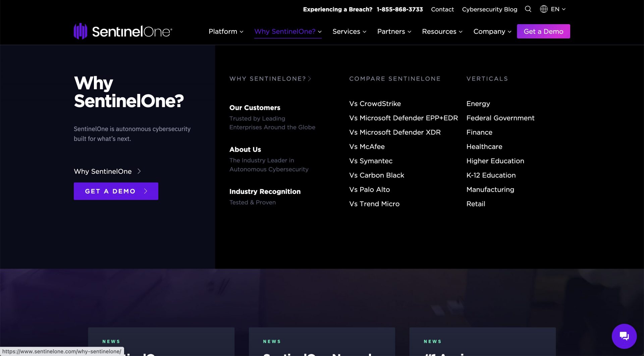The height and width of the screenshot is (356, 644).
Task: Click the search magnifier icon
Action: coord(528,9)
